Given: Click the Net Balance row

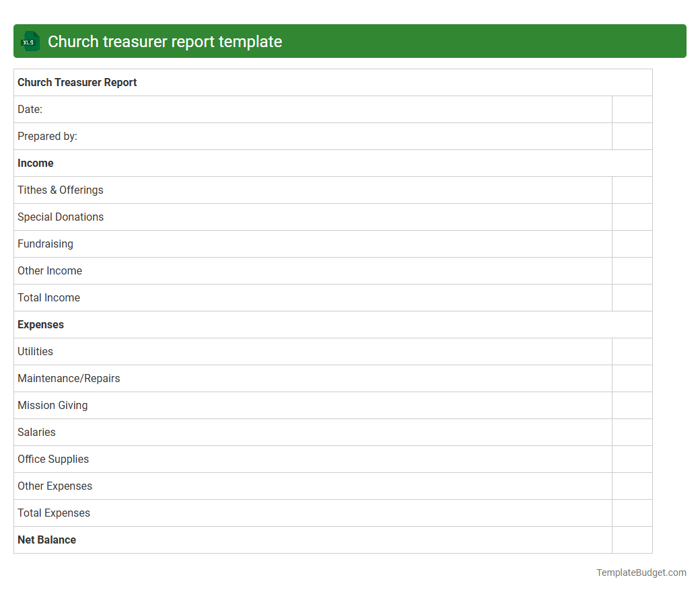Looking at the screenshot, I should pos(46,540).
